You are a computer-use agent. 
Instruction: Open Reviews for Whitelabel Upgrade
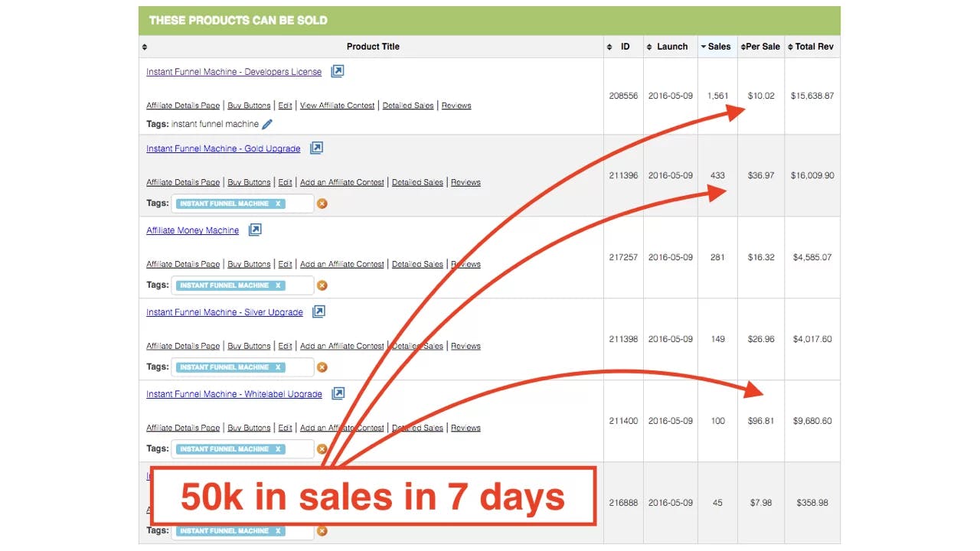[465, 428]
